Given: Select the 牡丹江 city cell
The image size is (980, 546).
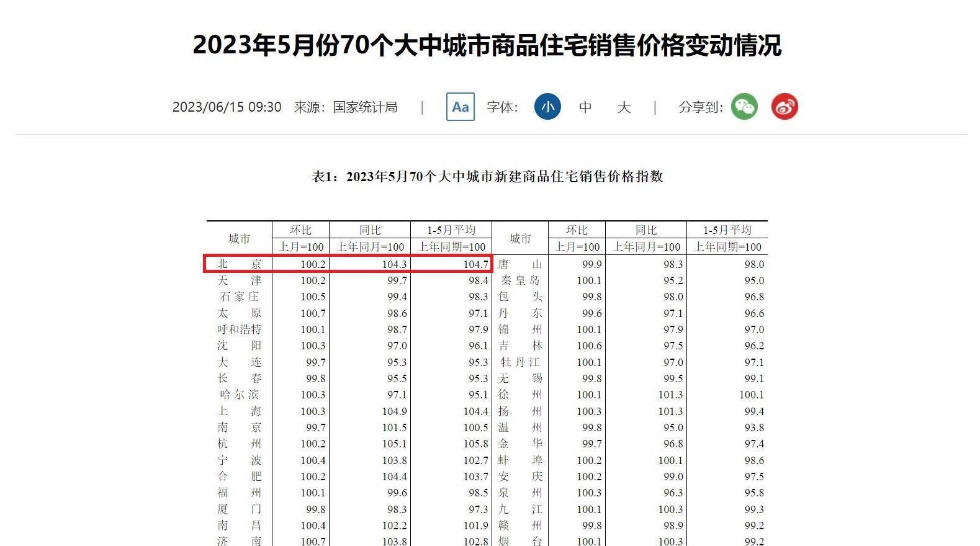Looking at the screenshot, I should pyautogui.click(x=520, y=362).
